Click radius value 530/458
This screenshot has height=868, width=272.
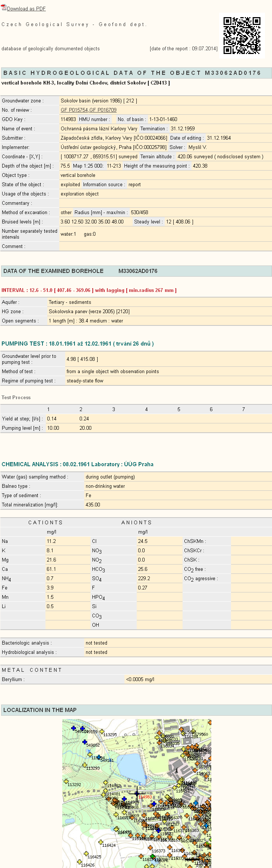pyautogui.click(x=139, y=212)
